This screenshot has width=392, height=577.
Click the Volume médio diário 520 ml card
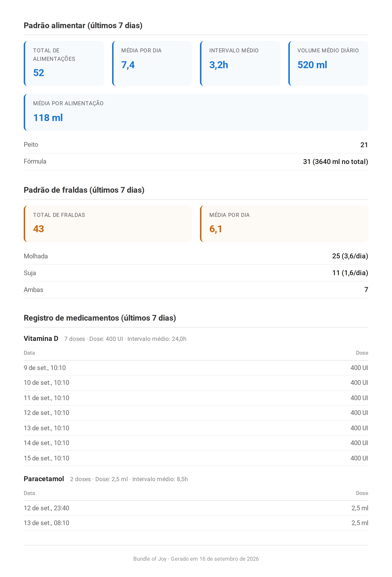(328, 63)
